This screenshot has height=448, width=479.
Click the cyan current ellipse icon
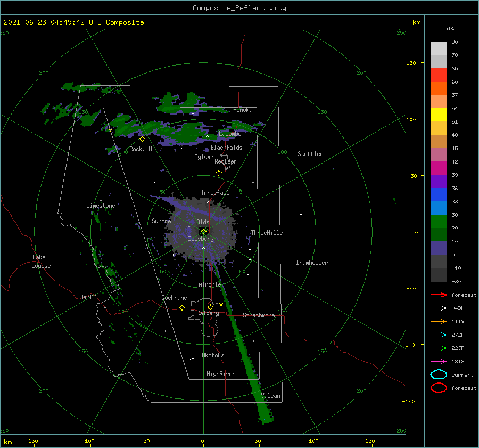(x=439, y=374)
